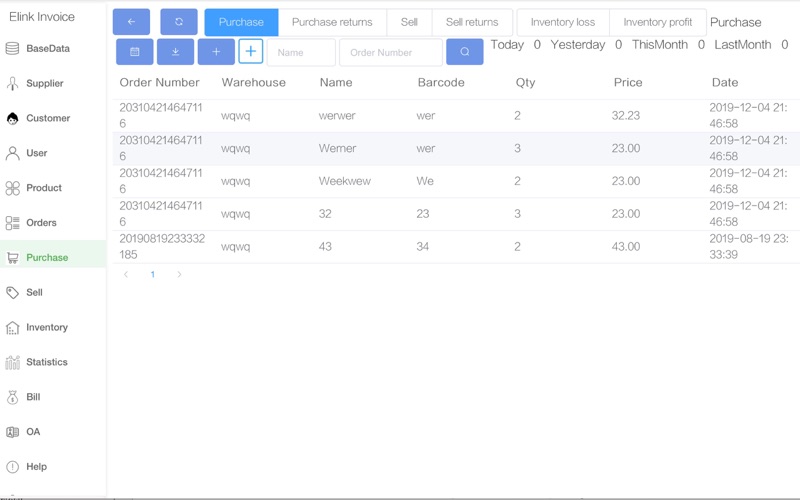Image resolution: width=800 pixels, height=500 pixels.
Task: Select the row named Weekwew
Action: [x=456, y=181]
